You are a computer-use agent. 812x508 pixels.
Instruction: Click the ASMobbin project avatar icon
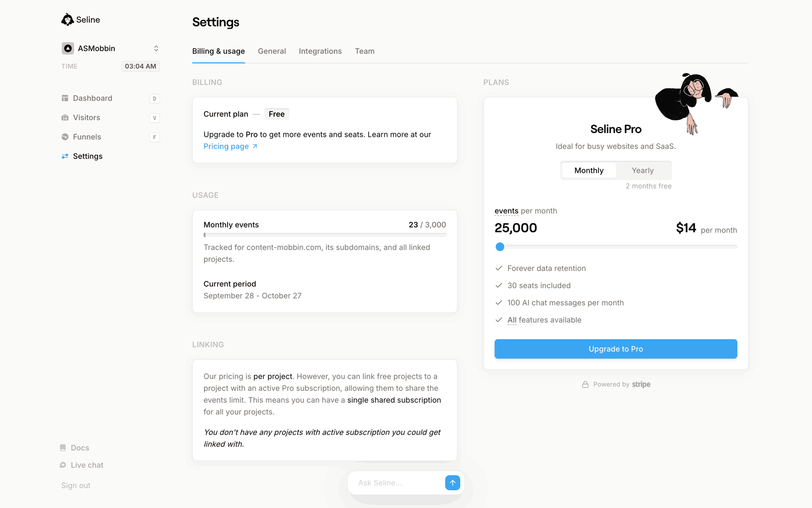pos(68,48)
